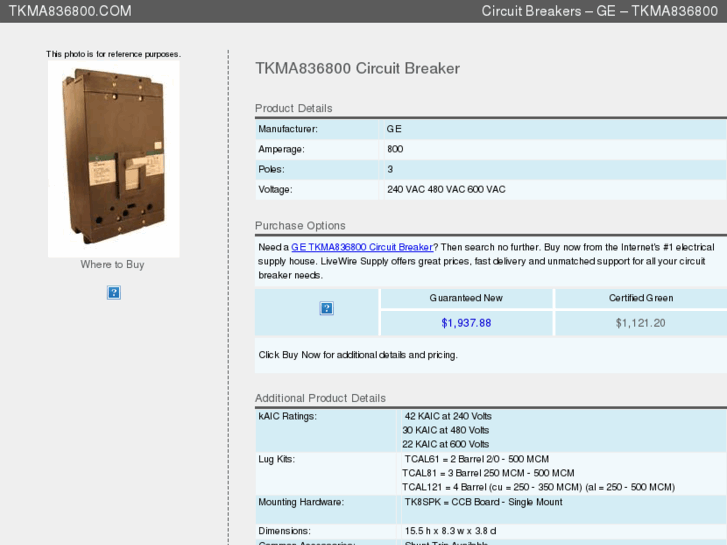
Task: Click the Where to Buy label
Action: 112,264
